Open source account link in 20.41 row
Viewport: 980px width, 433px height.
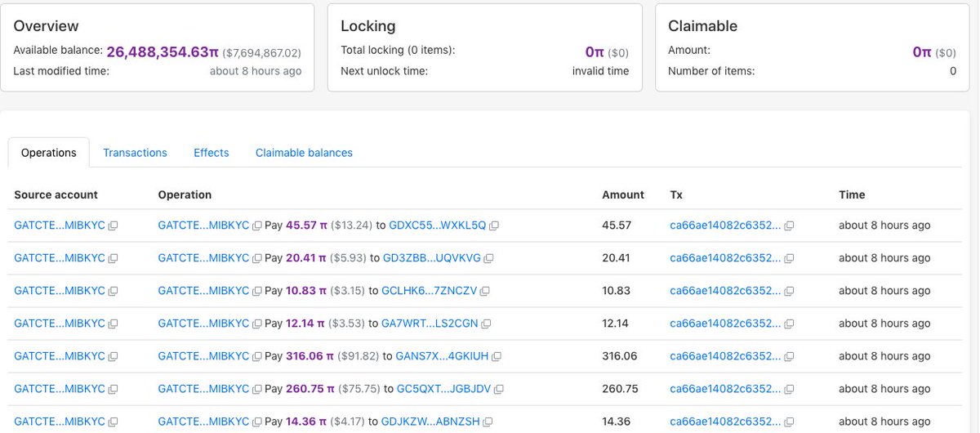click(x=60, y=258)
